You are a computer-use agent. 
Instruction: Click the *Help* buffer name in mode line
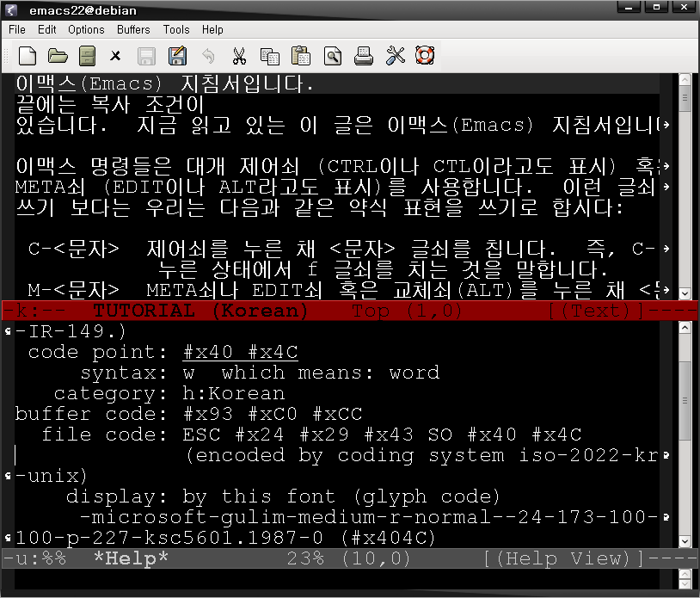click(131, 558)
